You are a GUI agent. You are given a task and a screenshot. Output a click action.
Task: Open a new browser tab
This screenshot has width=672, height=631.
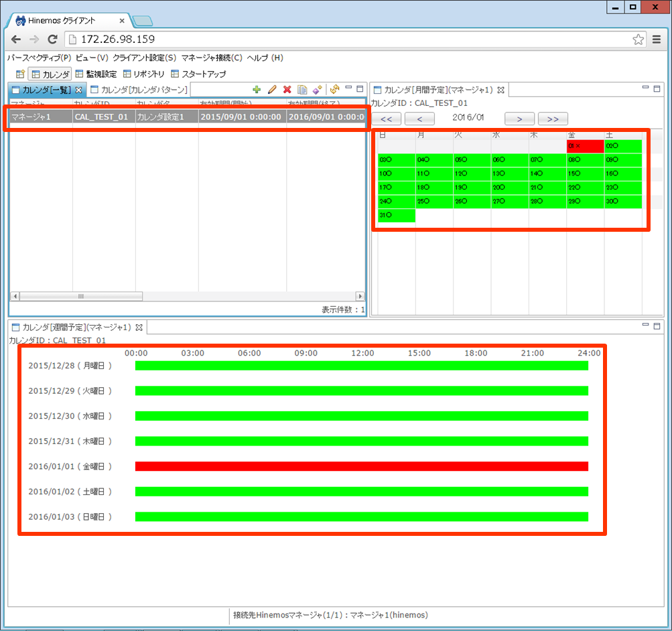click(x=142, y=21)
